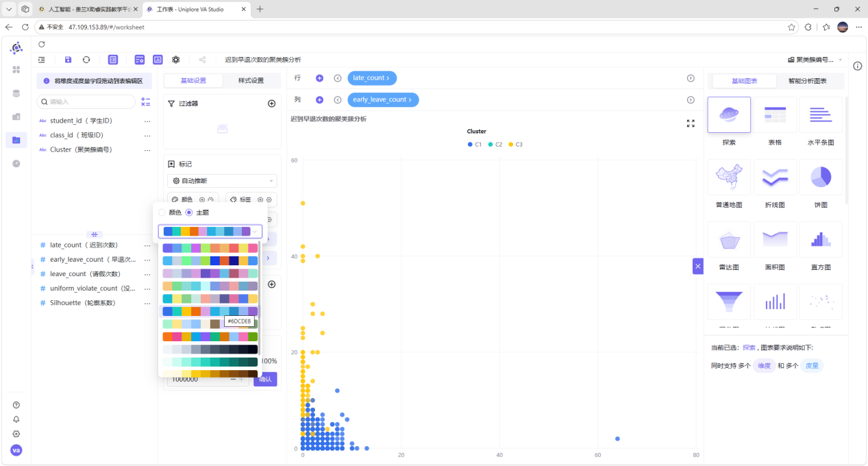Toggle C1 series in the legend
The image size is (868, 466).
click(475, 145)
